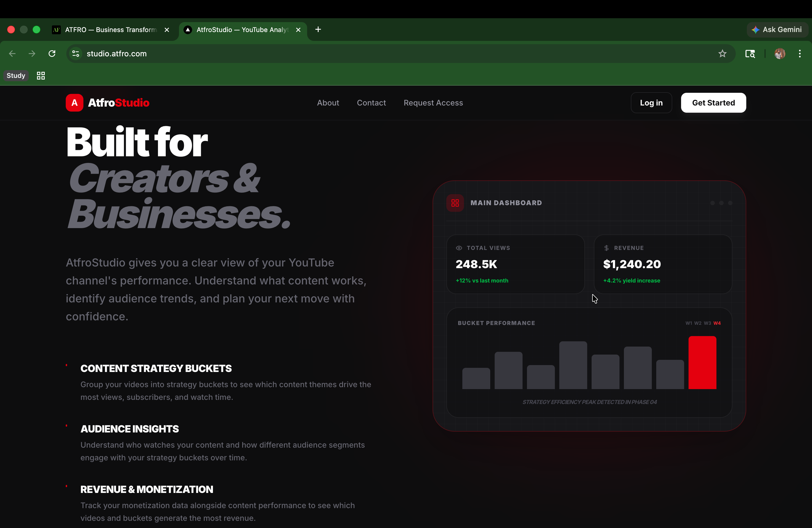Click the three dots in dashboard card header
The width and height of the screenshot is (812, 528).
[x=721, y=203]
